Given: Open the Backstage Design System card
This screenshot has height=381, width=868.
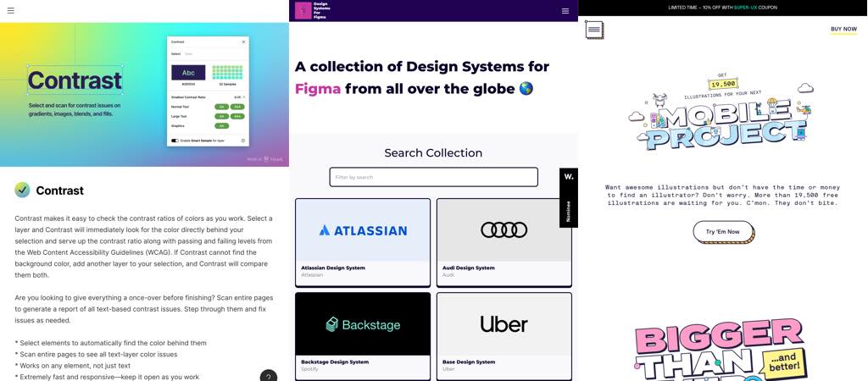Looking at the screenshot, I should tap(362, 335).
